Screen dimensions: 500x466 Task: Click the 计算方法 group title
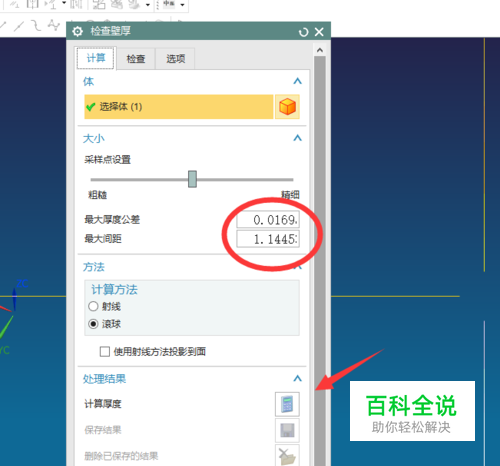click(114, 289)
